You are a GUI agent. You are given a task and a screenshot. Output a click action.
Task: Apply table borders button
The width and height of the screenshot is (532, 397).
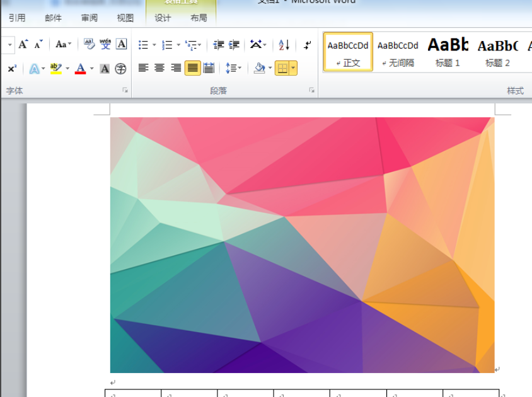(282, 68)
